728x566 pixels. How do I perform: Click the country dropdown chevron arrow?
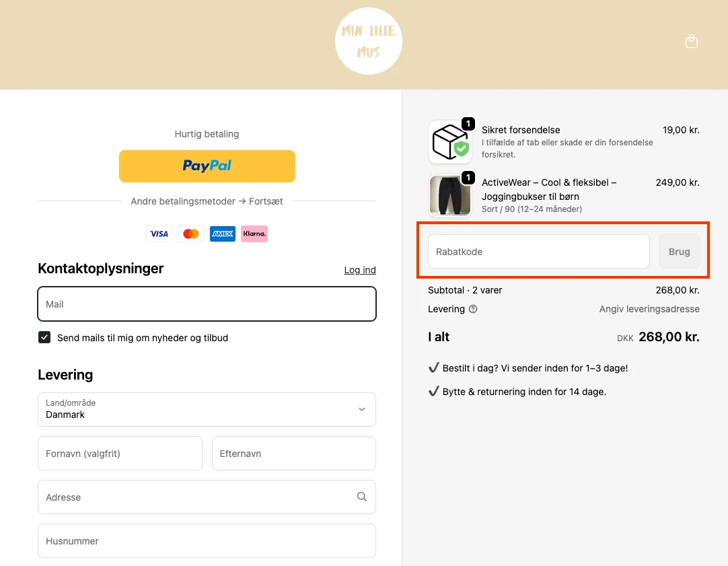pos(361,409)
